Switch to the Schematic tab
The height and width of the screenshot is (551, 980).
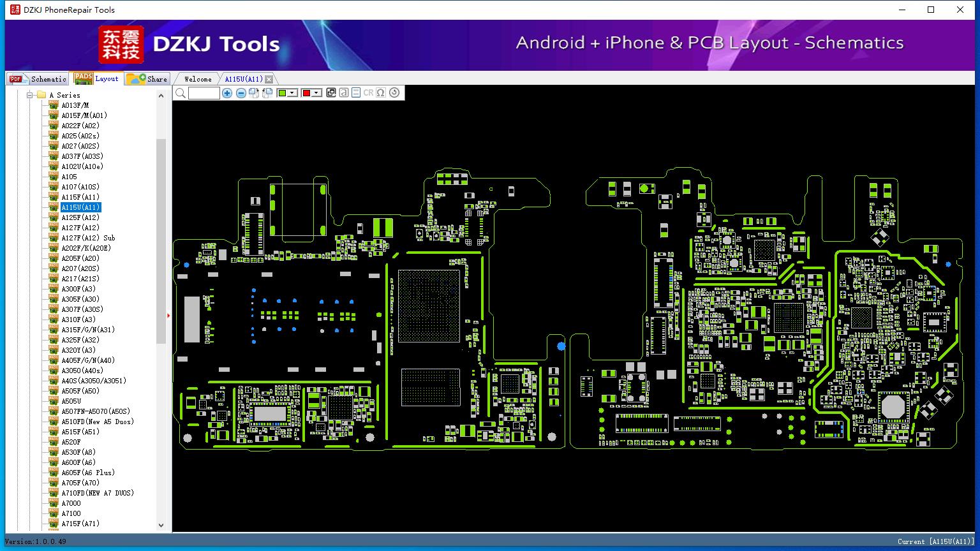38,78
